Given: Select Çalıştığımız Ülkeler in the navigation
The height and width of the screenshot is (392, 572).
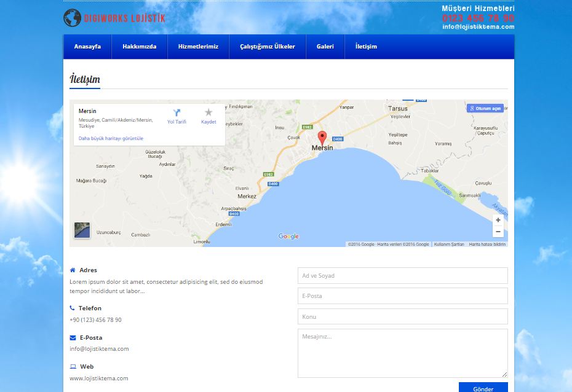Looking at the screenshot, I should coord(268,47).
